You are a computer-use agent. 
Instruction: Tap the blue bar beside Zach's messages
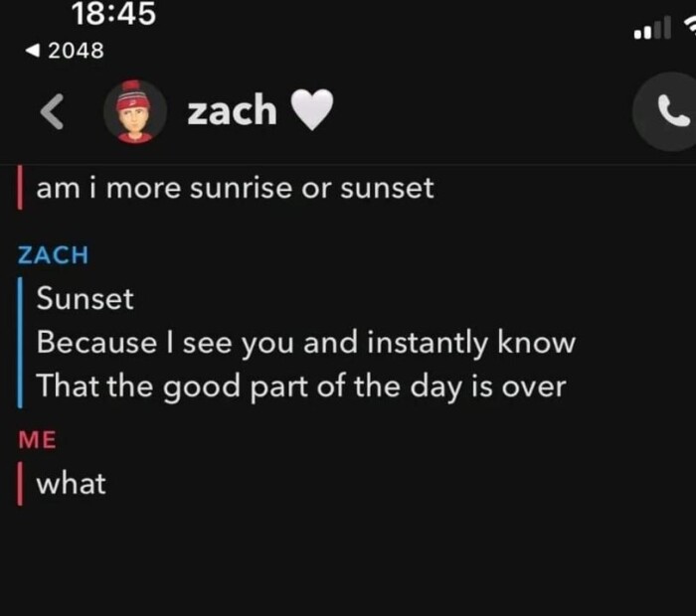pyautogui.click(x=21, y=342)
